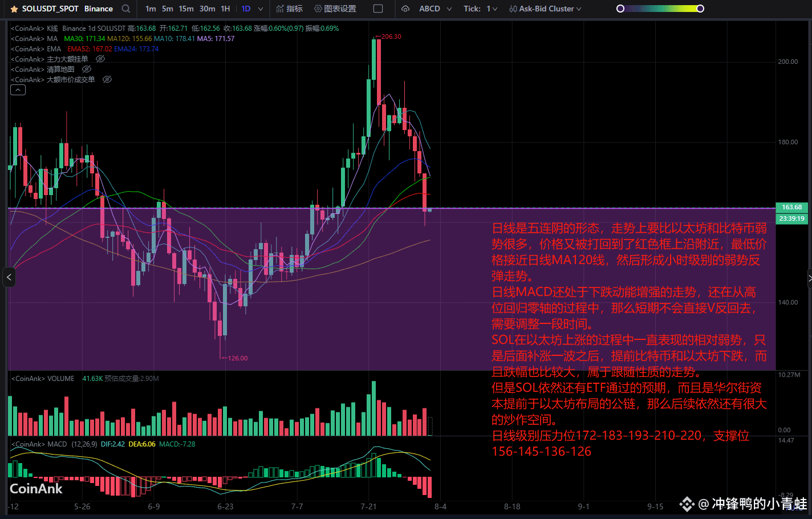
Task: Click the current price tag 163.68
Action: 791,207
